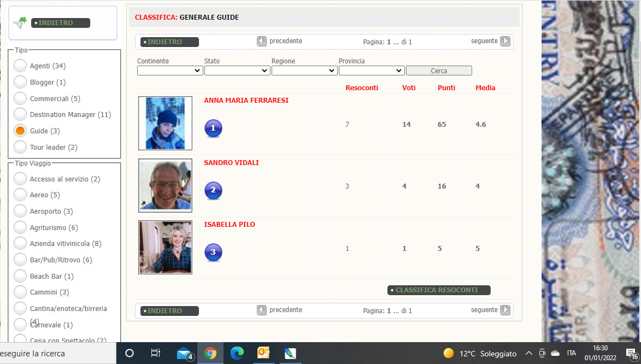
Task: Open Outlook from the taskbar
Action: 264,353
